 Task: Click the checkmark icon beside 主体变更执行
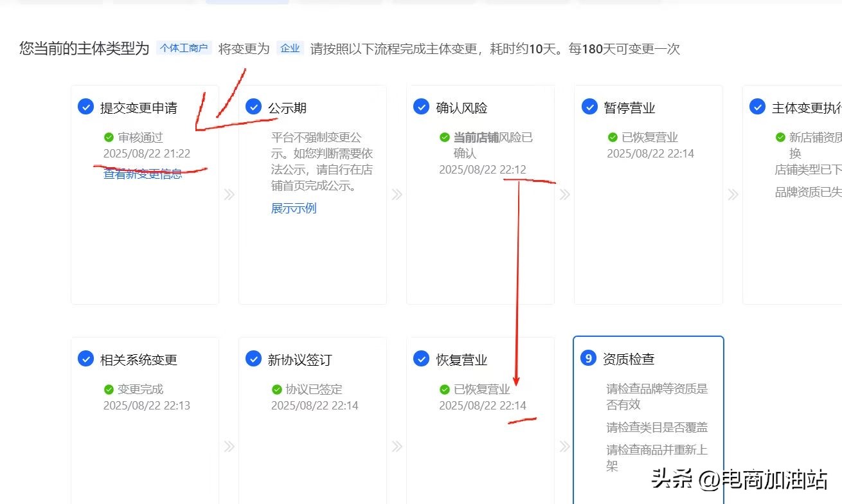(757, 107)
